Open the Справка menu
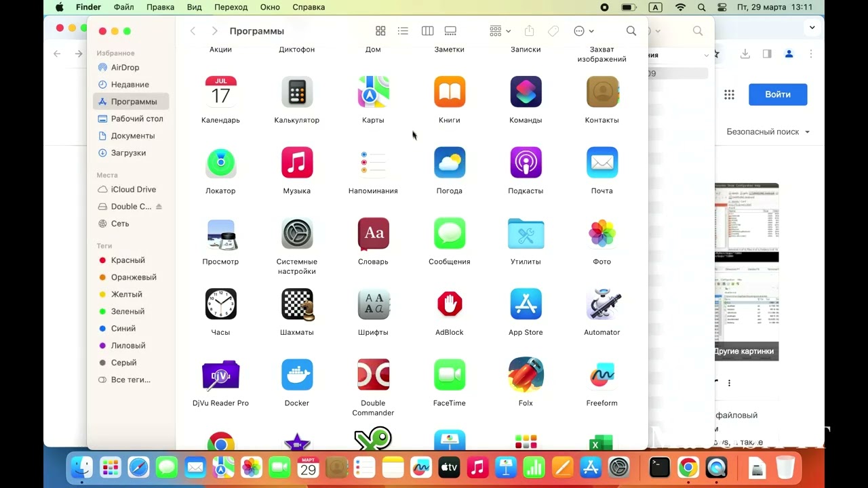 (309, 7)
